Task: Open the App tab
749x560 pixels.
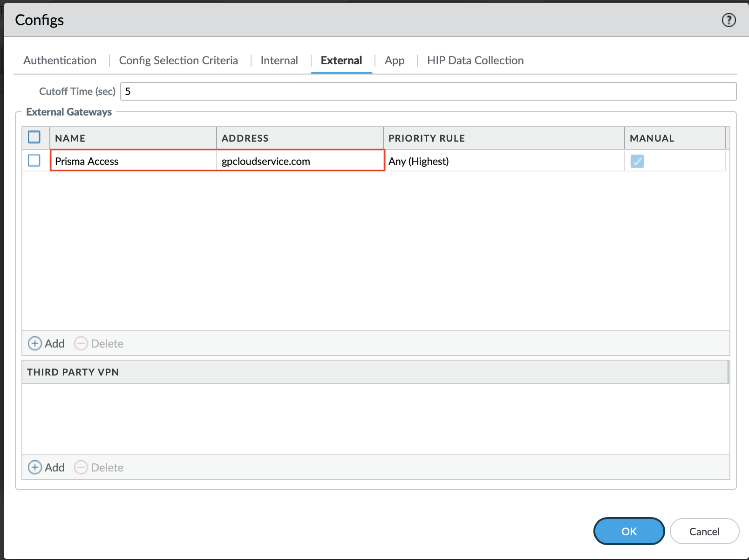Action: 394,61
